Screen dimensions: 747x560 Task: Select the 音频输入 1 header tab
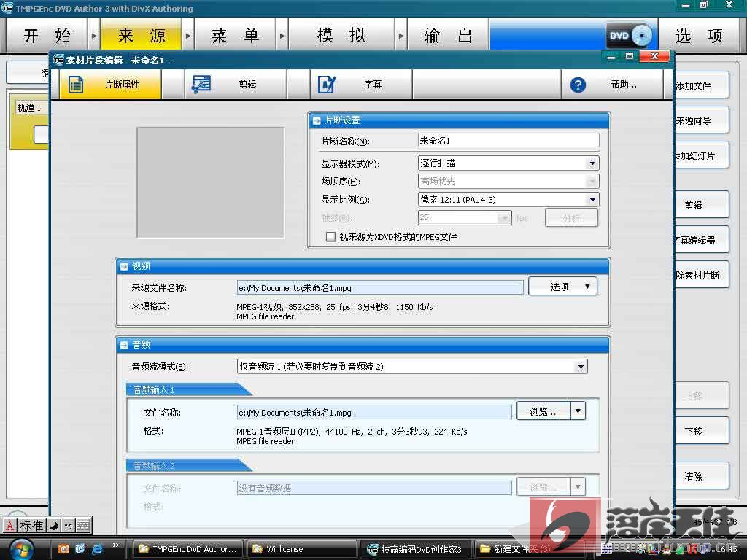[x=187, y=390]
